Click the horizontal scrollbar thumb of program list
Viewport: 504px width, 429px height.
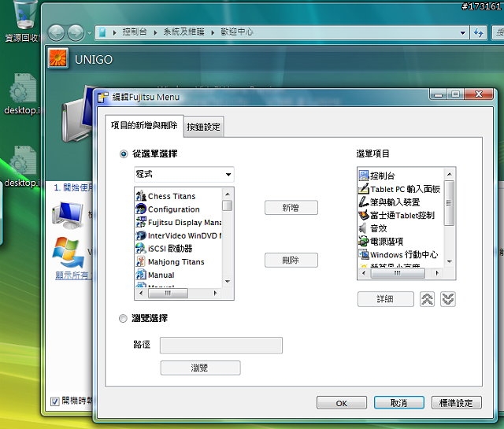(x=168, y=293)
